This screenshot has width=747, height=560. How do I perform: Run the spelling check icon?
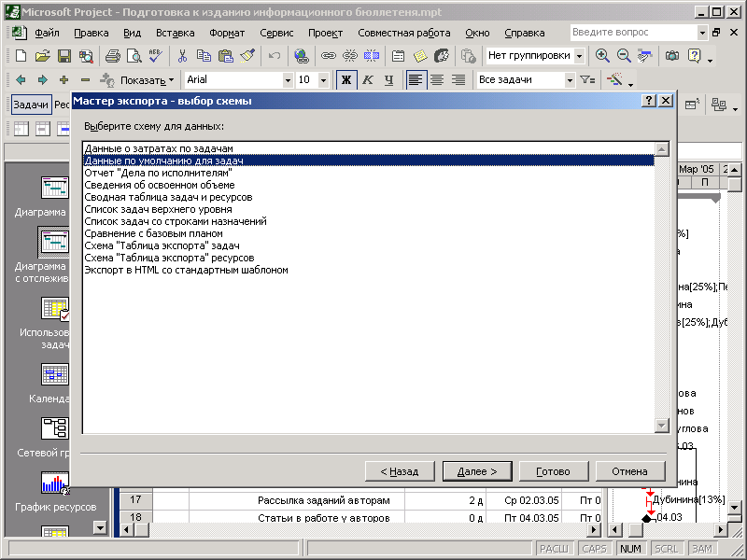tap(155, 56)
